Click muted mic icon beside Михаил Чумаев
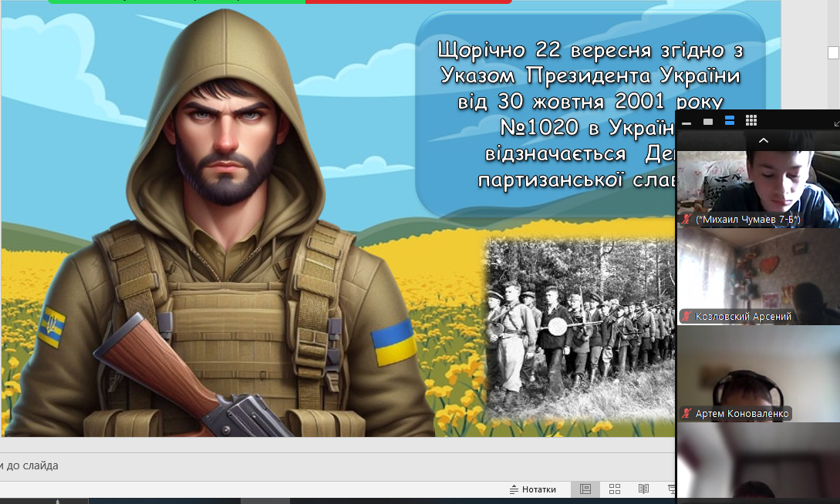 (x=687, y=220)
